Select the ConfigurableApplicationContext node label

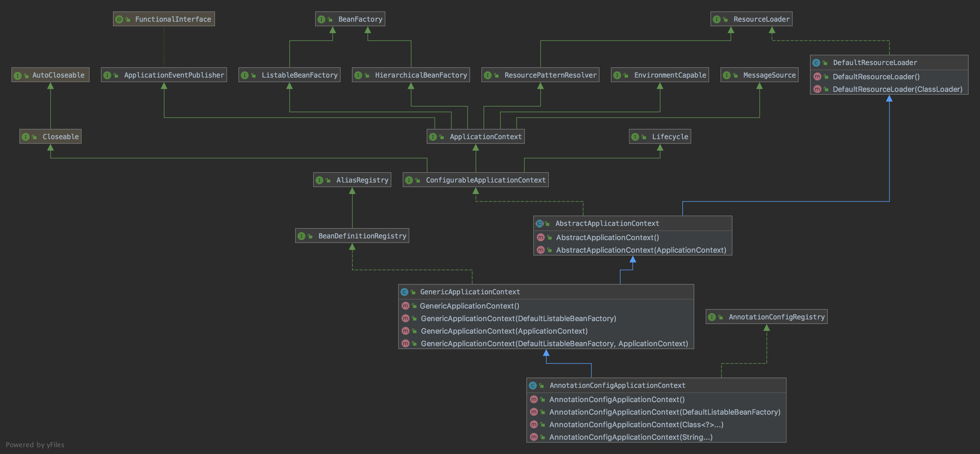tap(485, 180)
